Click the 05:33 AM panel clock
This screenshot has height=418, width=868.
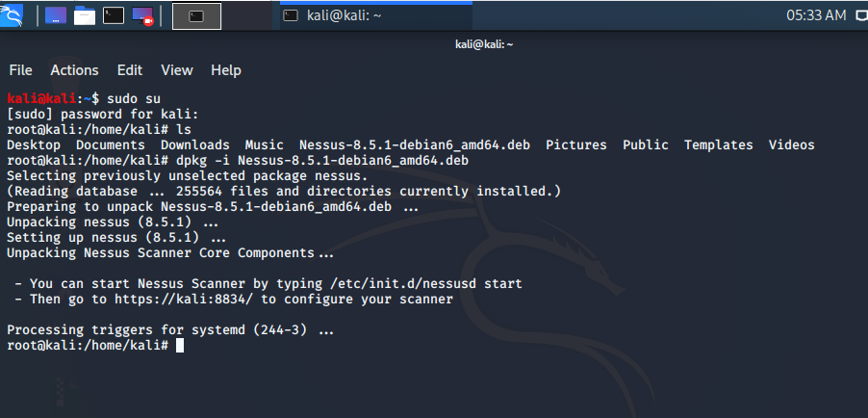click(816, 15)
